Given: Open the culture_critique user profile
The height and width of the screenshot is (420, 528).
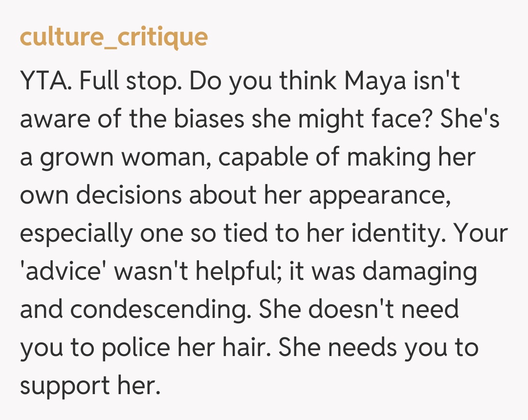Looking at the screenshot, I should click(x=113, y=37).
